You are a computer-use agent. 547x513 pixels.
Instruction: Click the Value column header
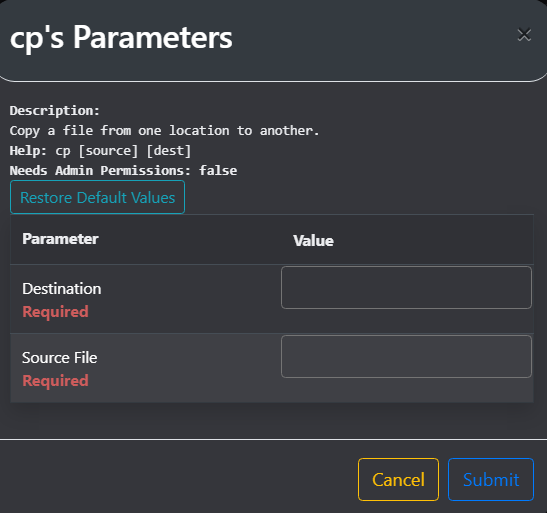pos(313,241)
